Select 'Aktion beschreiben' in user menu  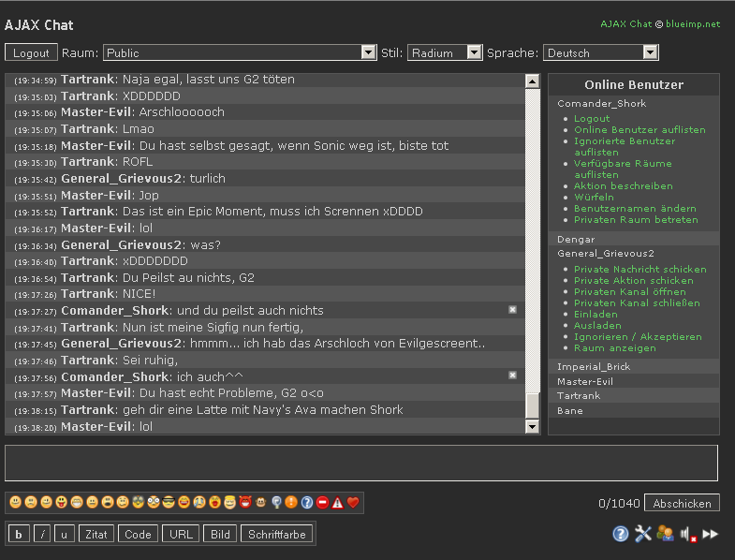pyautogui.click(x=624, y=185)
